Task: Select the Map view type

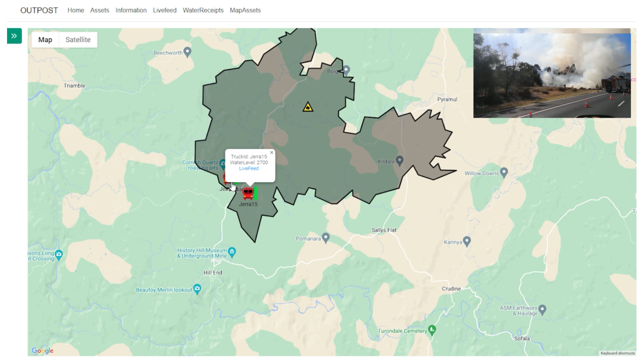Action: (x=45, y=40)
